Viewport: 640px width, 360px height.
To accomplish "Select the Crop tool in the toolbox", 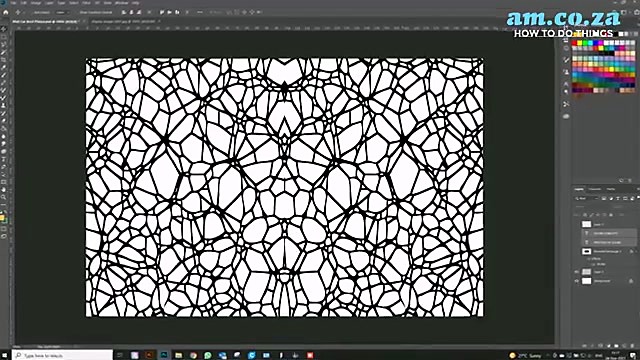I will (4, 60).
